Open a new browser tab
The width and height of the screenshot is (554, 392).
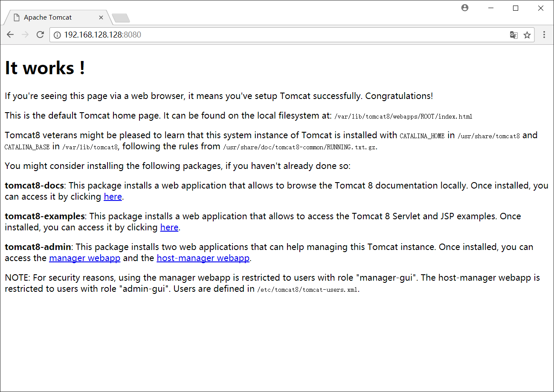click(x=121, y=18)
